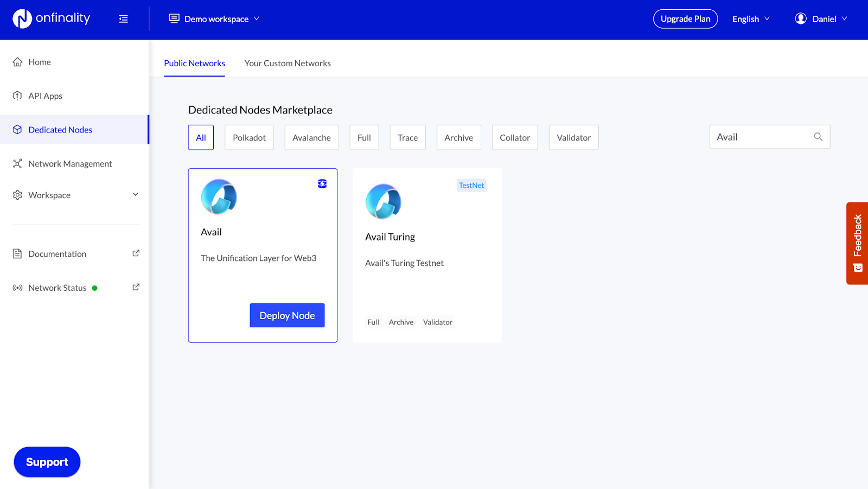Open the English language dropdown
868x489 pixels.
point(751,19)
